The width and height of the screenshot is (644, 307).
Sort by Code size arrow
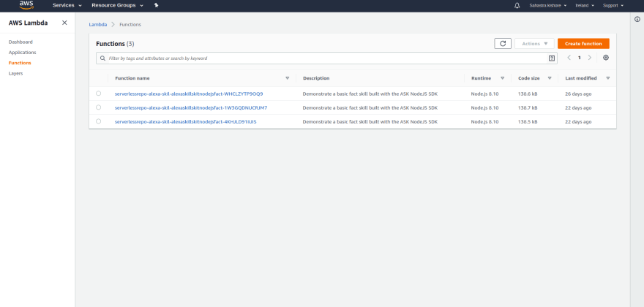[x=550, y=78]
